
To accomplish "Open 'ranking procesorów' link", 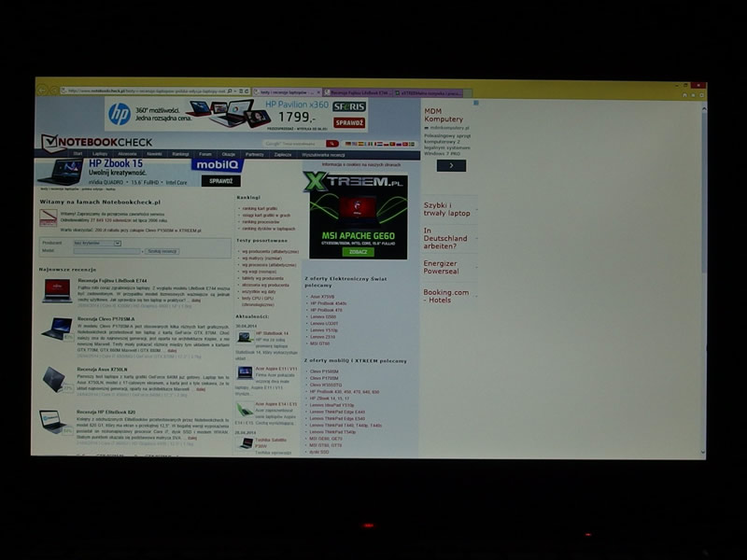I will (261, 222).
